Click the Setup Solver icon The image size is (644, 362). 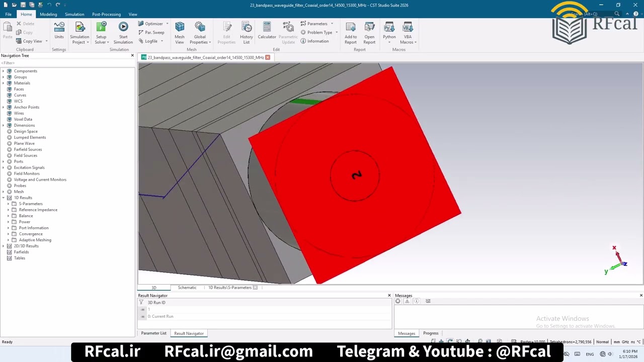pyautogui.click(x=101, y=33)
